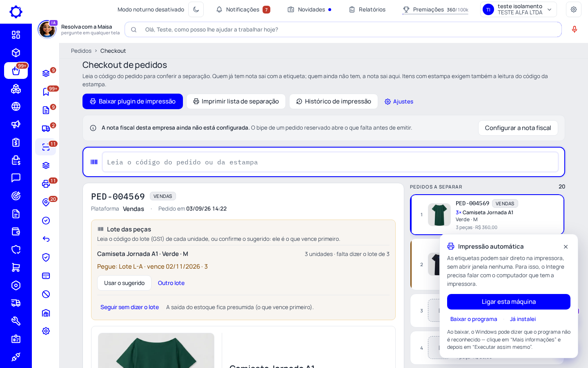Click Usar o sugerido button
588x368 pixels.
(x=124, y=283)
